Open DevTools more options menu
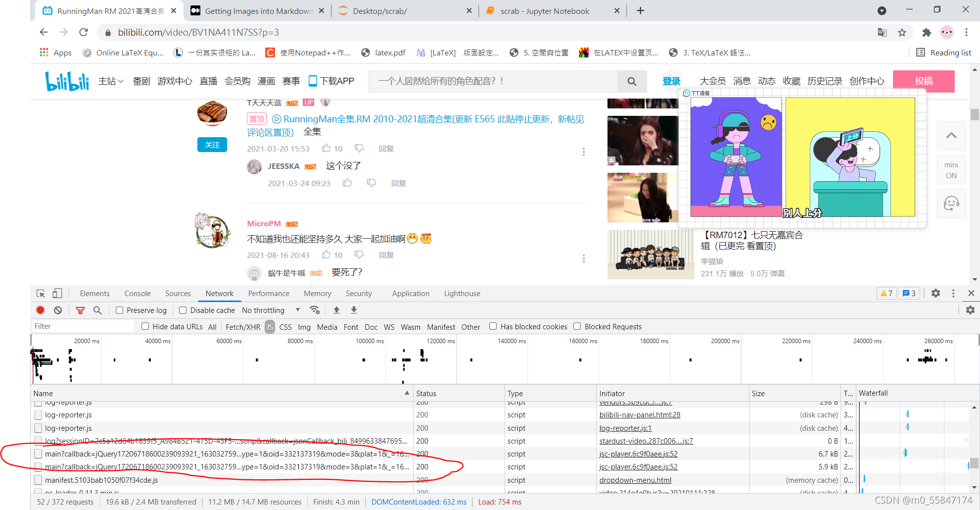This screenshot has width=980, height=510. point(953,293)
